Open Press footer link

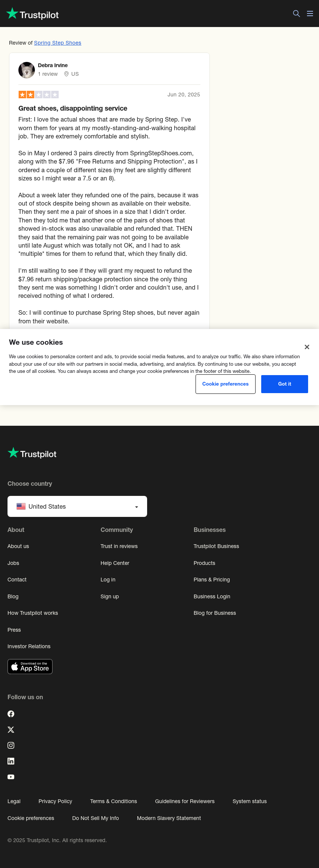coord(14,630)
